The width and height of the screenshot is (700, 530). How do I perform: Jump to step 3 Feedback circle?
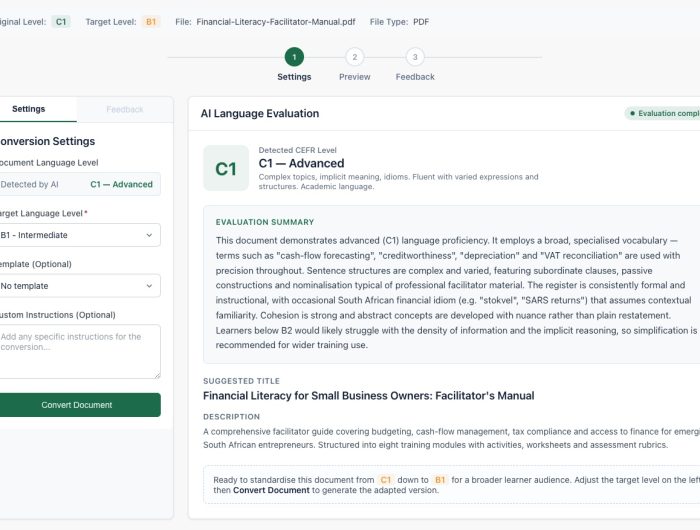click(415, 57)
